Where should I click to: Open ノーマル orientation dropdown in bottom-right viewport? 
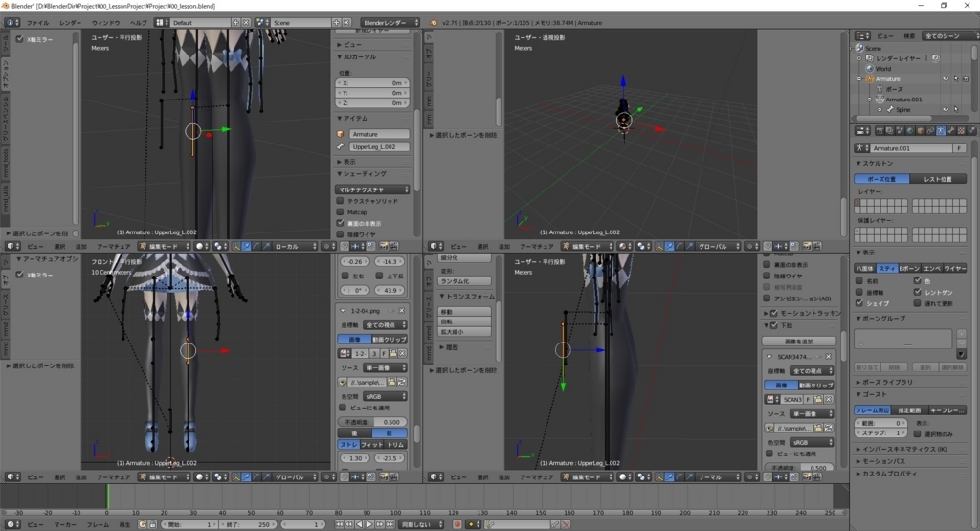[x=719, y=477]
